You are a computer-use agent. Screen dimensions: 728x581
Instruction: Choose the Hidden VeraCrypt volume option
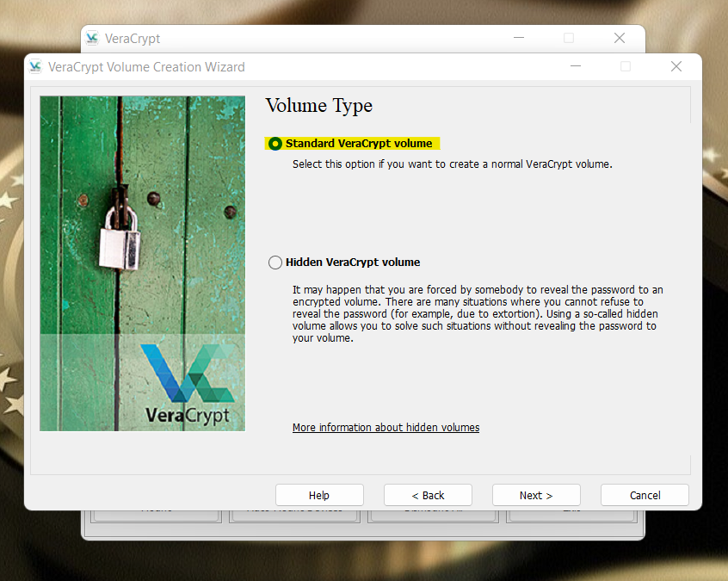coord(275,263)
